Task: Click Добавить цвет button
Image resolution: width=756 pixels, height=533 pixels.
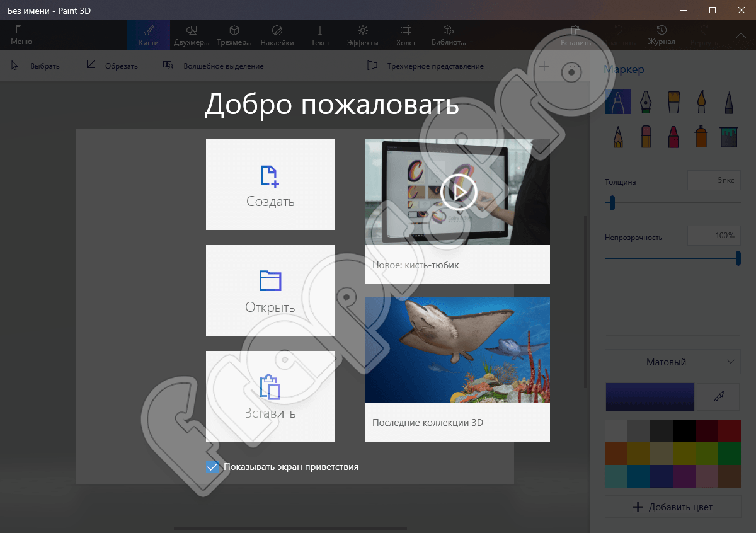Action: (672, 507)
